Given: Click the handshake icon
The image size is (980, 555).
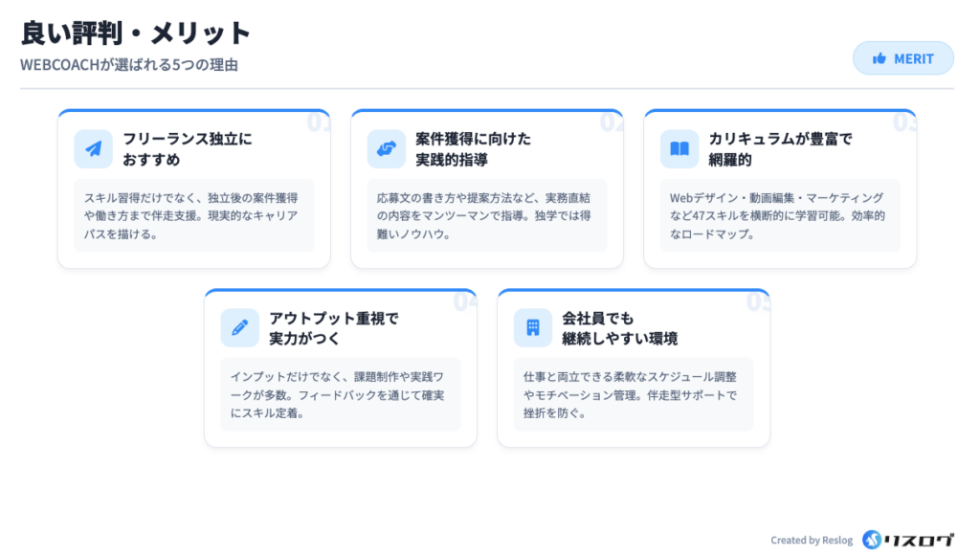Looking at the screenshot, I should point(386,148).
